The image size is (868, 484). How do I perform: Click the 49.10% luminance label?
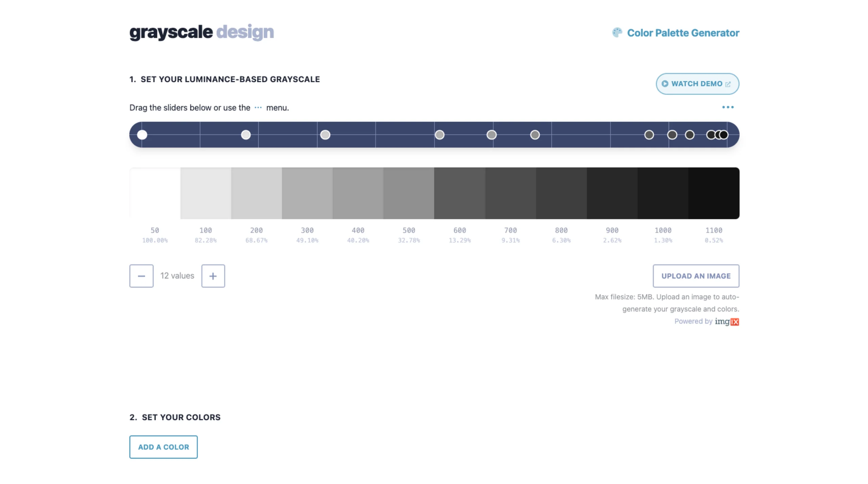click(x=307, y=240)
